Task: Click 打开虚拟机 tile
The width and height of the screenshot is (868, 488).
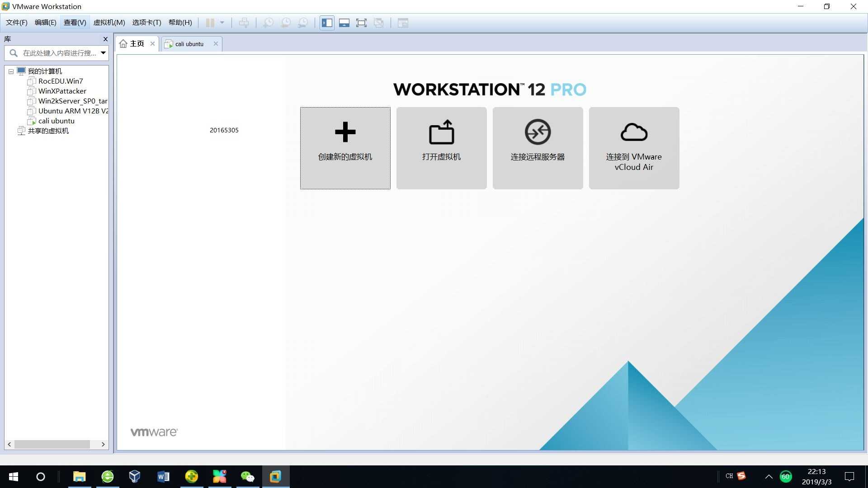Action: click(441, 148)
